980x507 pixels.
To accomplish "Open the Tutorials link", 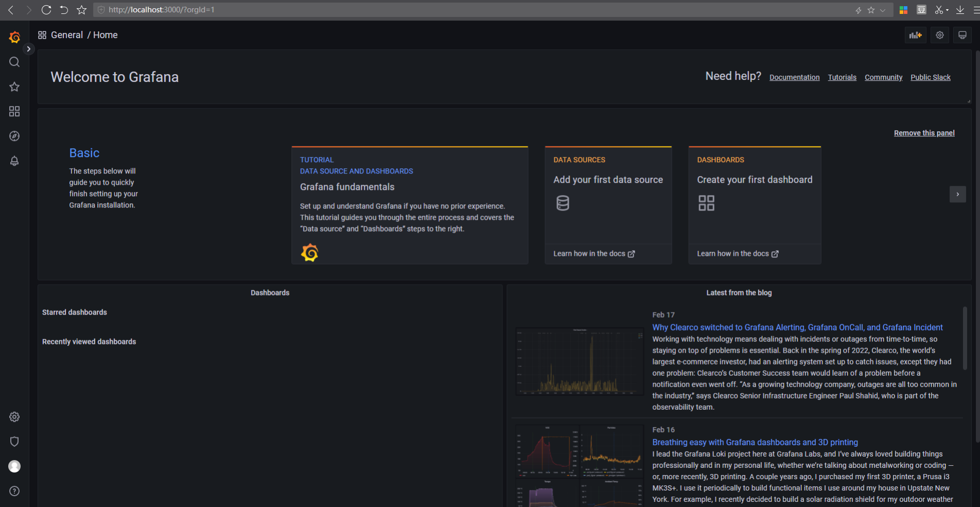I will click(842, 77).
